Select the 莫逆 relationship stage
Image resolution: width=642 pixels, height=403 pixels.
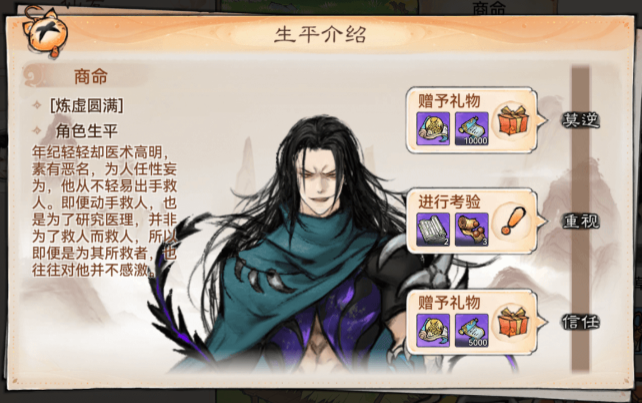click(581, 120)
